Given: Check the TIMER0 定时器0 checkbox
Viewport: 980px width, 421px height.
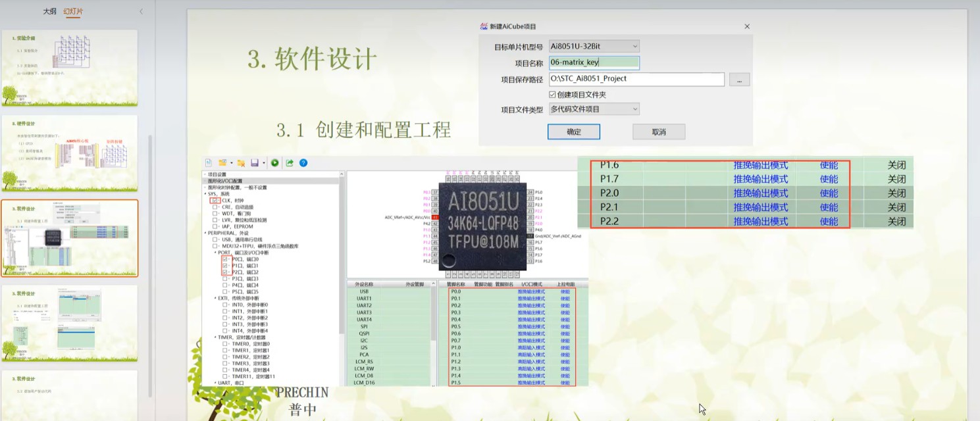Looking at the screenshot, I should (224, 343).
